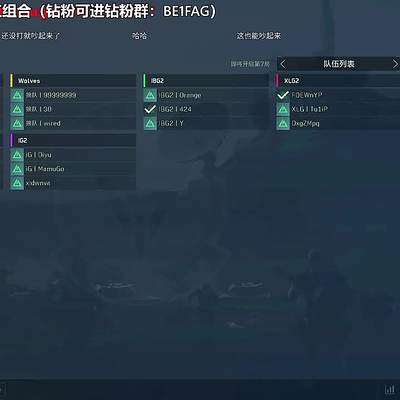Select the Wolves team header
The image size is (400, 400).
coord(73,81)
